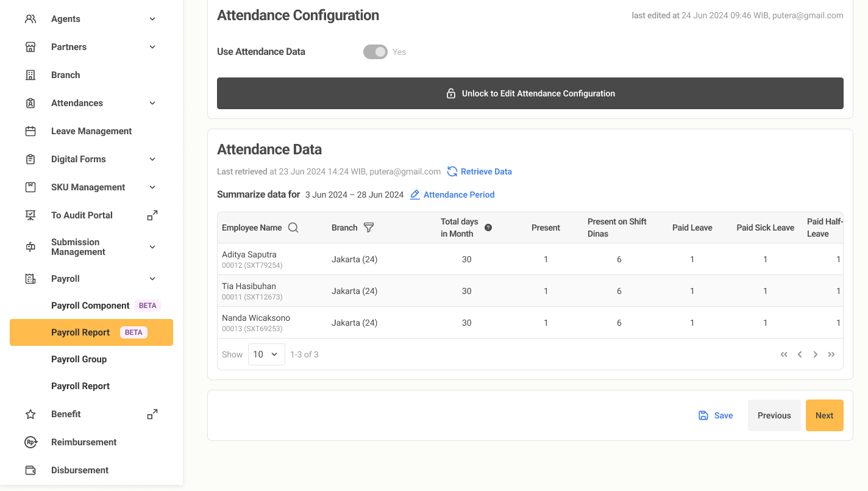Click the yellow Next button
868x491 pixels.
824,415
